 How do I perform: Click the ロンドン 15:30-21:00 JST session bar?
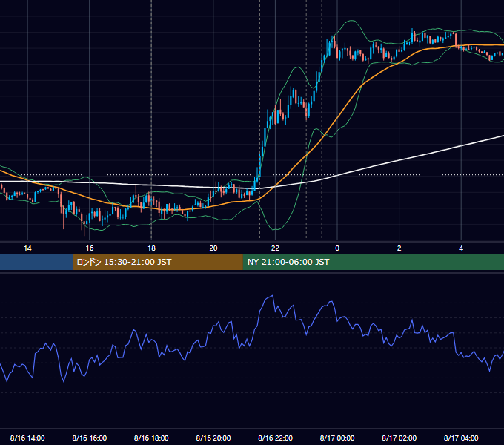pyautogui.click(x=157, y=262)
